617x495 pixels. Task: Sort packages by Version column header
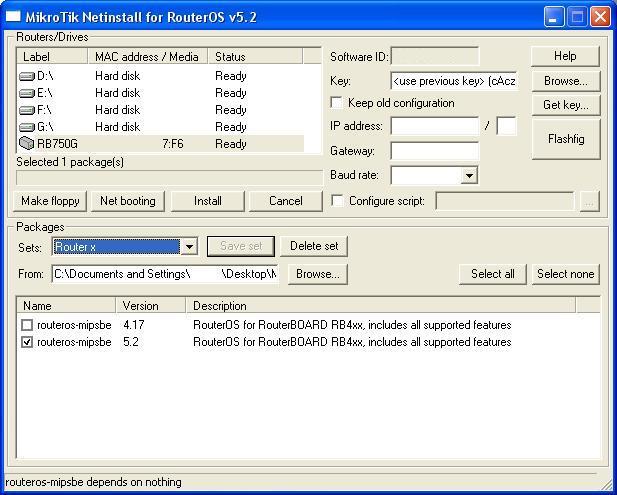point(151,306)
